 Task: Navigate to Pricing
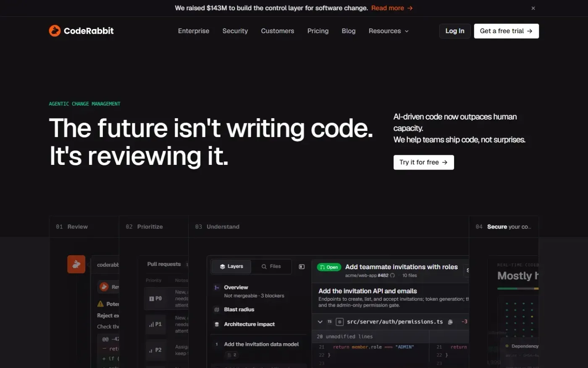[318, 31]
